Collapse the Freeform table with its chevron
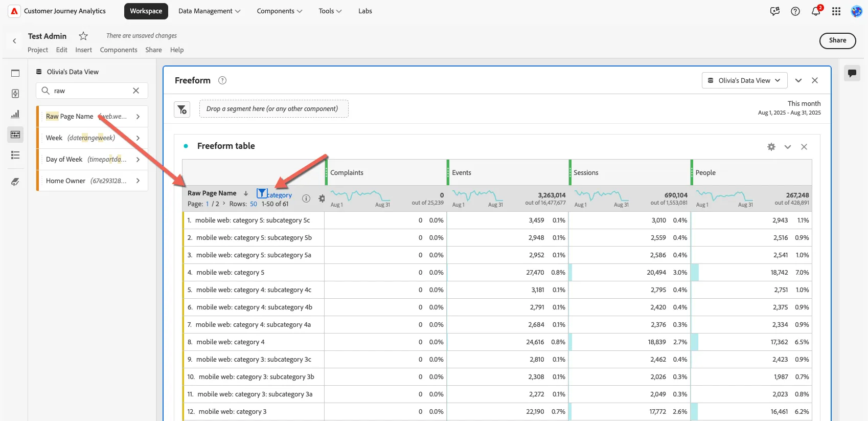This screenshot has height=421, width=868. point(788,147)
